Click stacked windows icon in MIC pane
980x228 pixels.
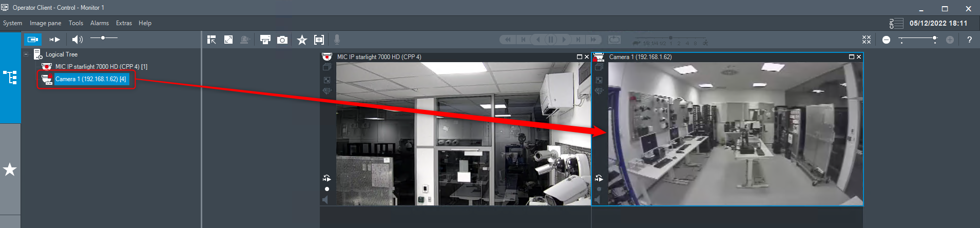[327, 67]
